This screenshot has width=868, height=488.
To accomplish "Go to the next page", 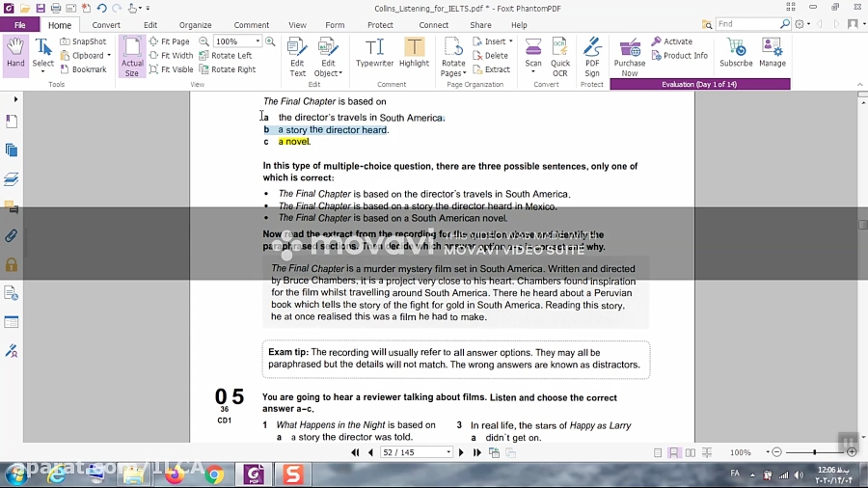I will click(x=461, y=452).
